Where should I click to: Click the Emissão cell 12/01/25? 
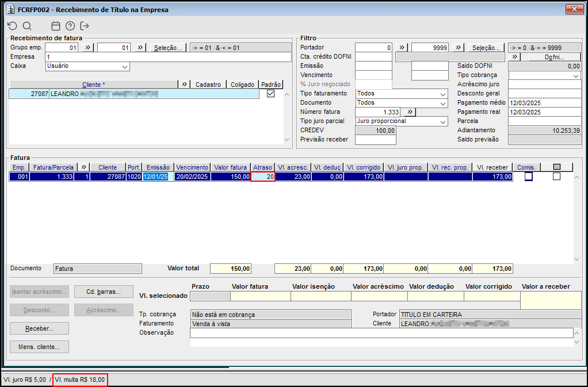click(x=158, y=177)
